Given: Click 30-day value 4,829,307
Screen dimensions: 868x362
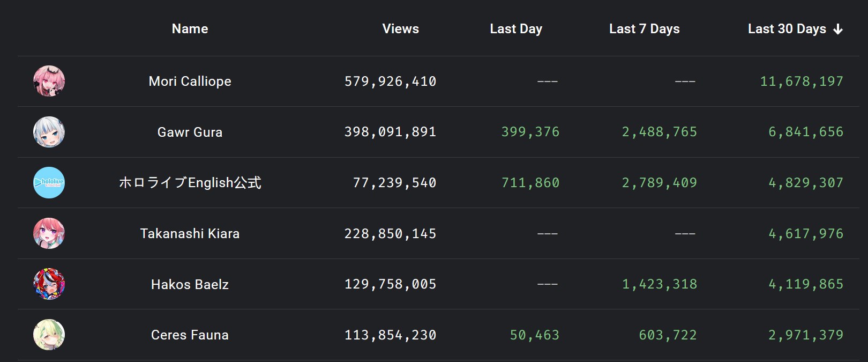Looking at the screenshot, I should pos(806,183).
